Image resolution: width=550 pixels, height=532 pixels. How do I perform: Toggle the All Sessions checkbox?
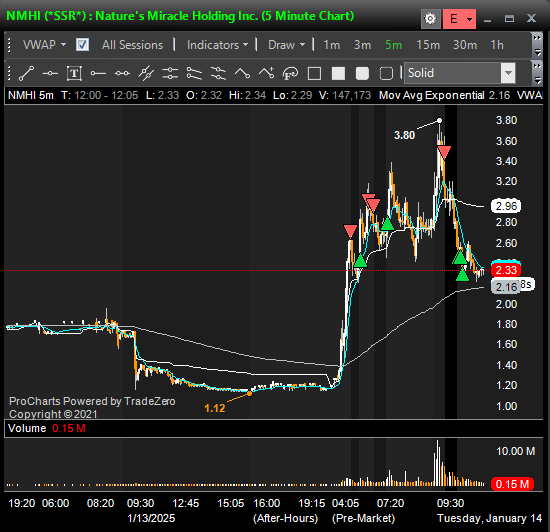[82, 45]
